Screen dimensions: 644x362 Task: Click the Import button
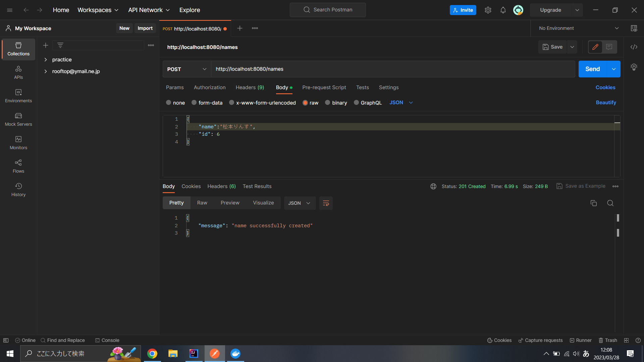[x=145, y=28]
